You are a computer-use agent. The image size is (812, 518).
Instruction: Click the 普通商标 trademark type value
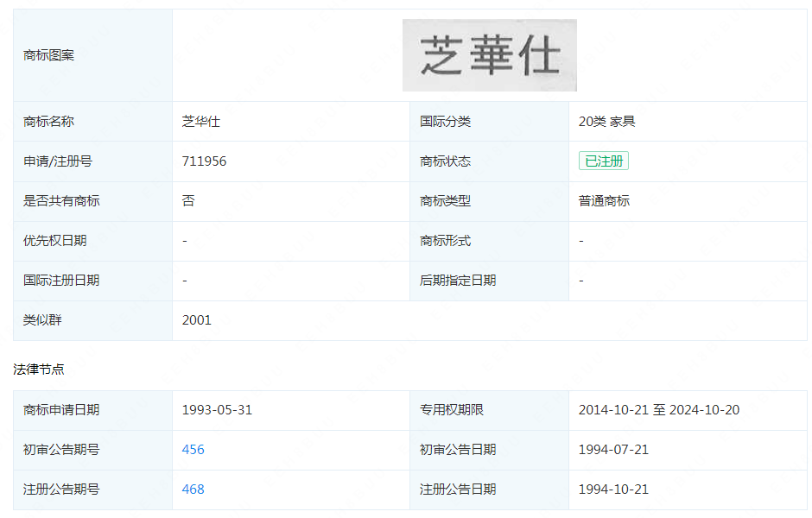pyautogui.click(x=604, y=201)
